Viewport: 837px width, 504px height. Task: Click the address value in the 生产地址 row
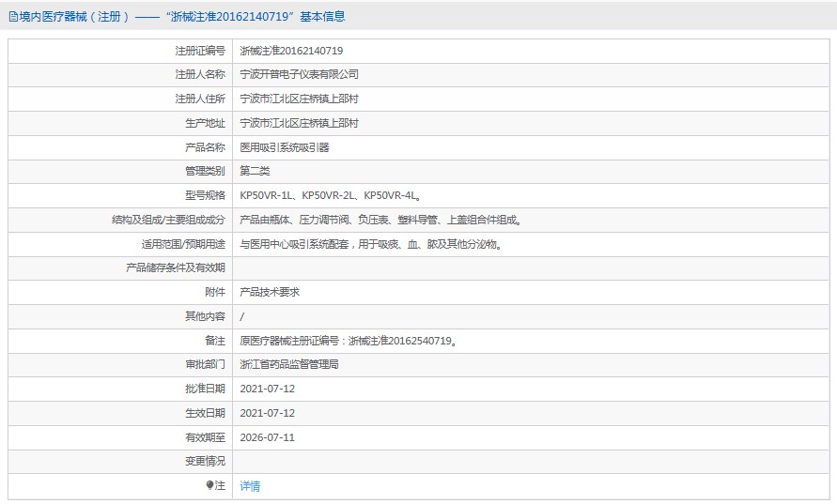299,123
